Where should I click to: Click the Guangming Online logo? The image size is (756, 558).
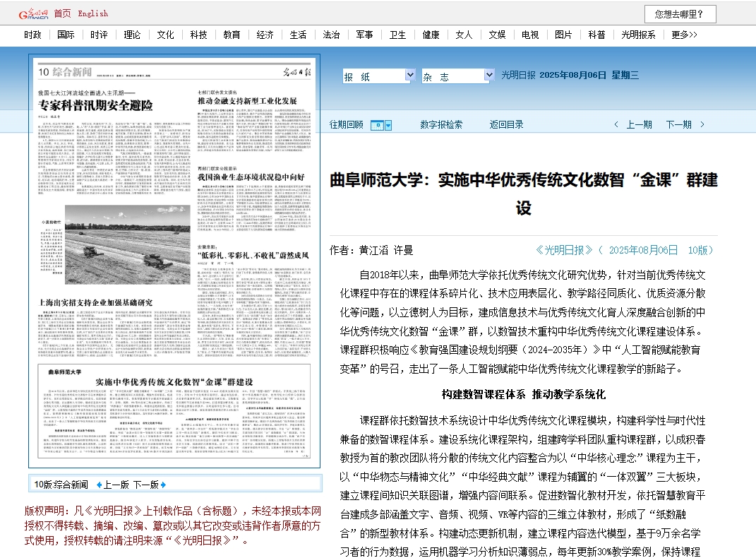click(33, 13)
